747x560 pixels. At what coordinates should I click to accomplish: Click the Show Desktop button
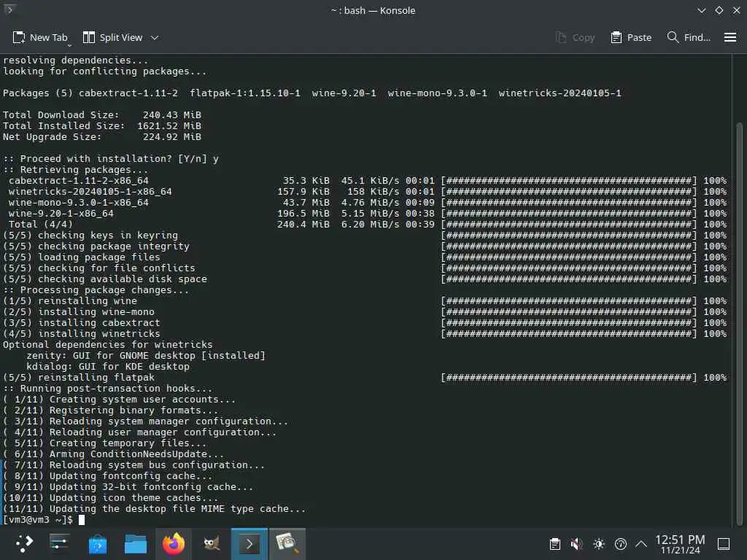(724, 544)
